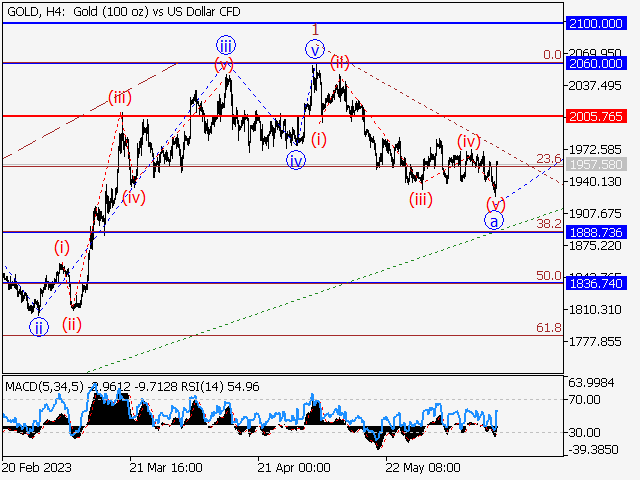640x480 pixels.
Task: Click the MACD(5,34,5) indicator label
Action: tap(40, 385)
